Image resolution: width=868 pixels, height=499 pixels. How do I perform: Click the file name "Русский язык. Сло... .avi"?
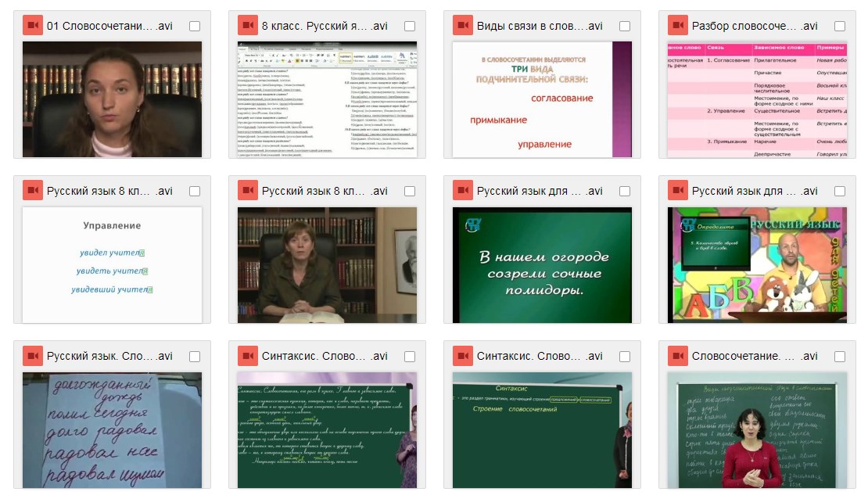109,356
